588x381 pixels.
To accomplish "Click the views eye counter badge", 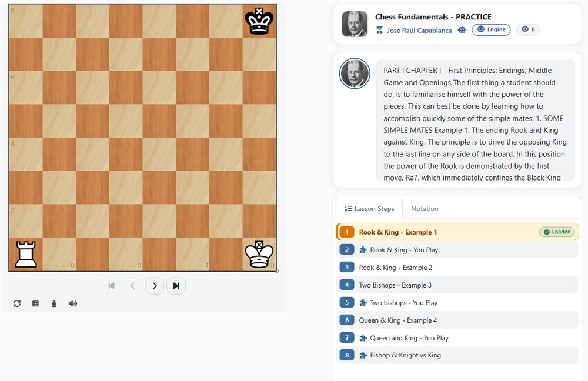I will coord(528,29).
